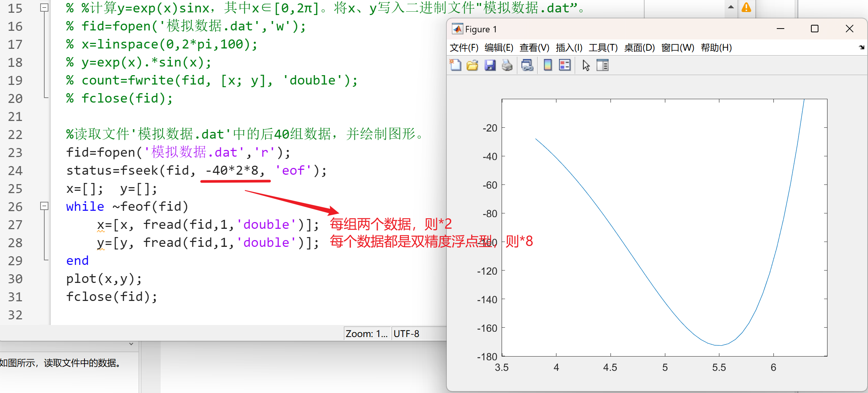Click the underlined x variable on line 27
The image size is (868, 393).
click(x=101, y=225)
